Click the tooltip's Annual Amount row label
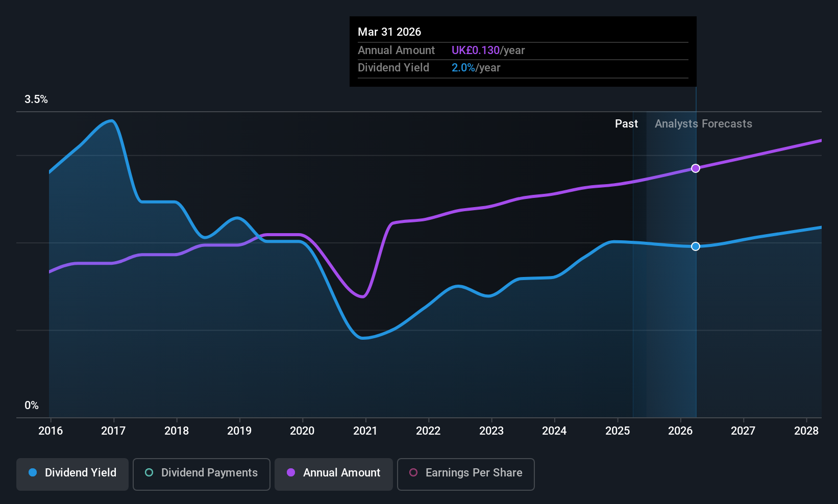 396,51
